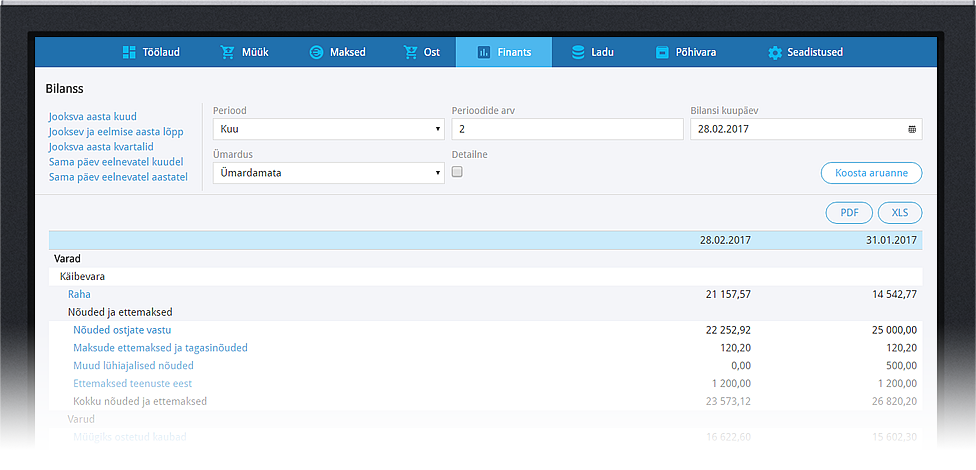Click the Töölaud dashboard icon

128,52
